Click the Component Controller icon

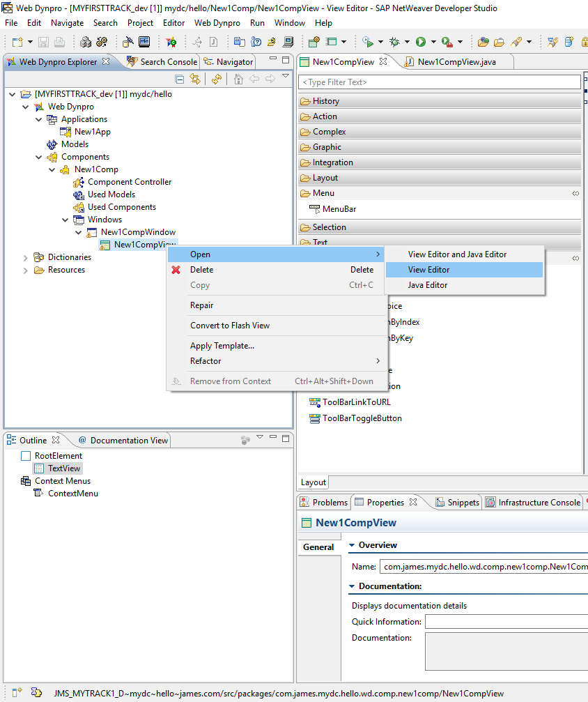pyautogui.click(x=78, y=182)
